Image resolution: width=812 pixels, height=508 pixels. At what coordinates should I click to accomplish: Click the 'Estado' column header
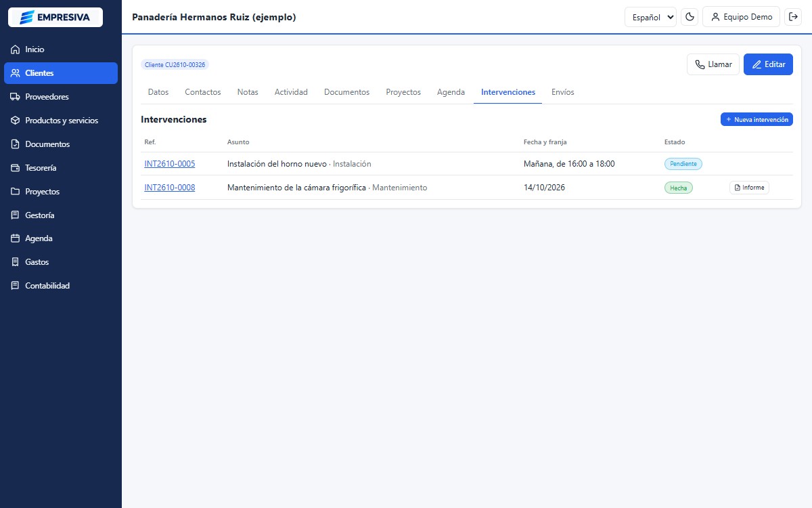click(675, 142)
